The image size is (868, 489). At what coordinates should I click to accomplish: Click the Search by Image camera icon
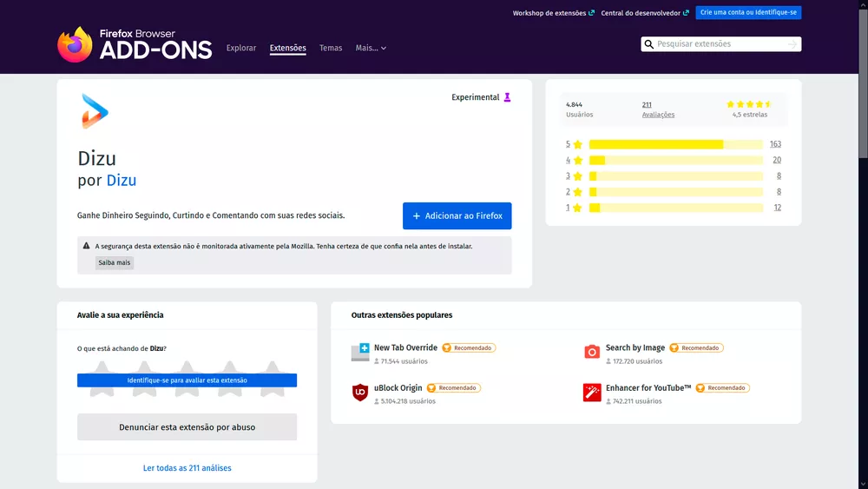point(592,353)
